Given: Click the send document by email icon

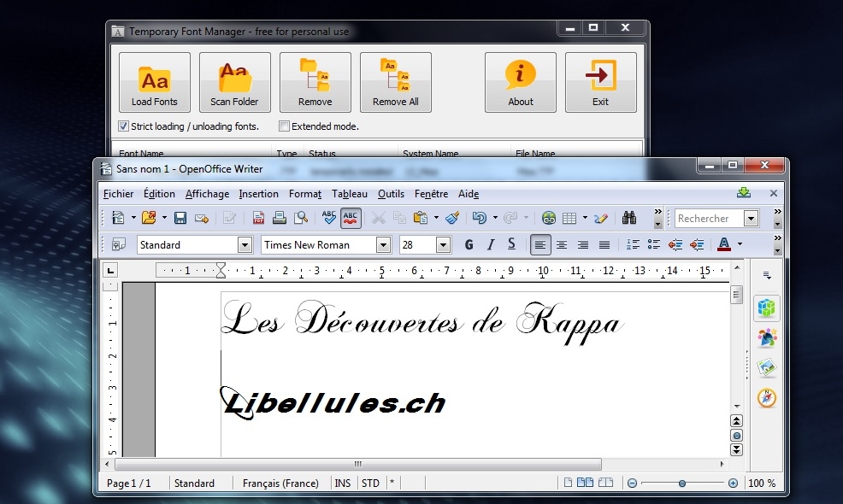Looking at the screenshot, I should (x=202, y=218).
